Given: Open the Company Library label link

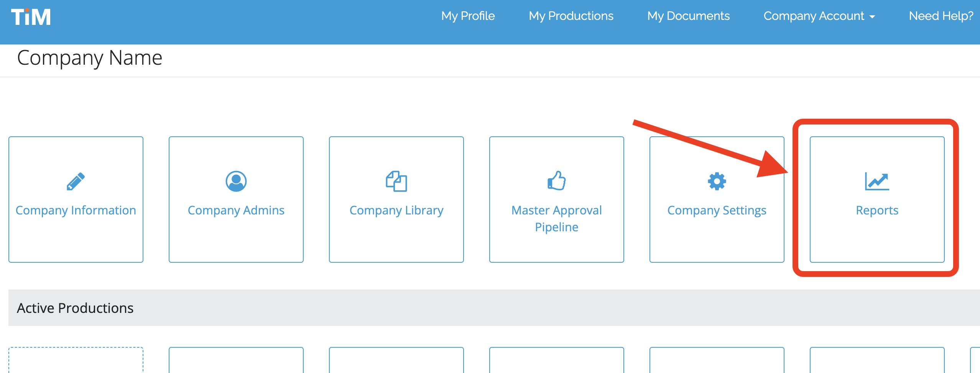Looking at the screenshot, I should coord(396,210).
